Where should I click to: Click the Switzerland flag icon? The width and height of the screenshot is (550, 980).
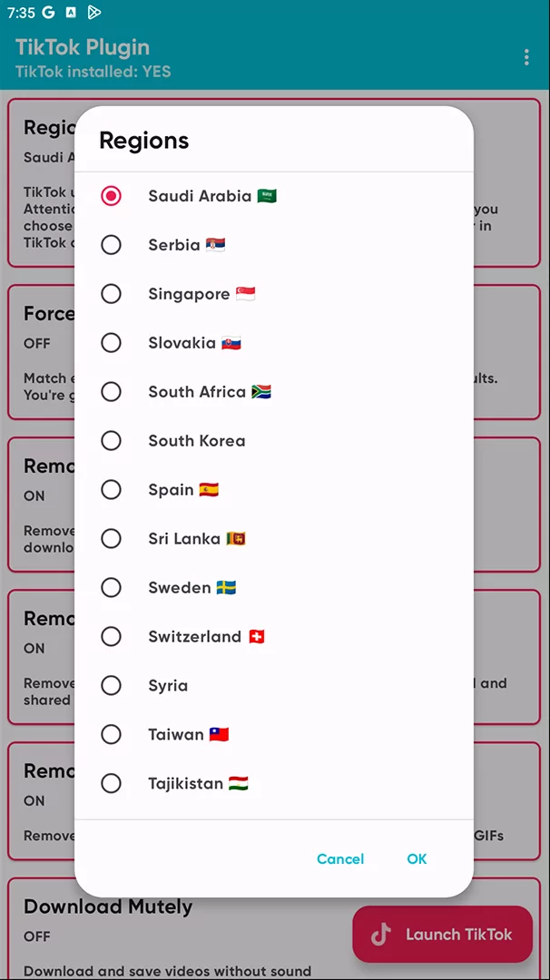(256, 637)
